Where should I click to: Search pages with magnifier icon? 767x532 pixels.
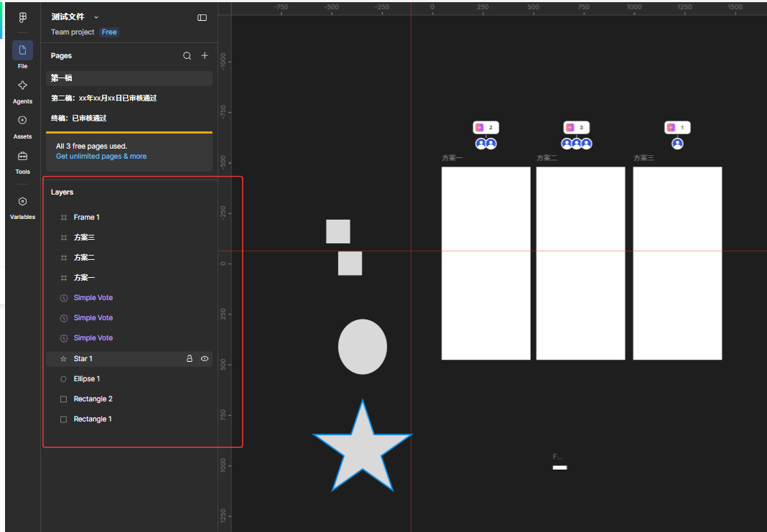pos(187,56)
